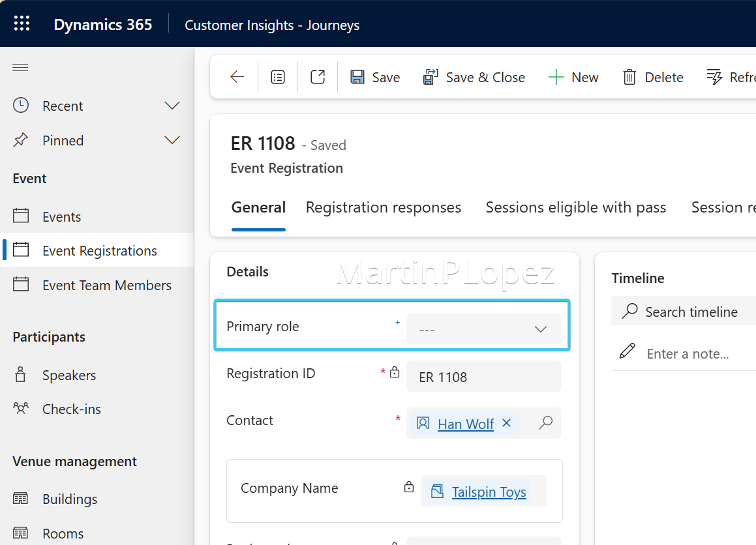
Task: Click the pencil icon to enter a note
Action: 627,351
